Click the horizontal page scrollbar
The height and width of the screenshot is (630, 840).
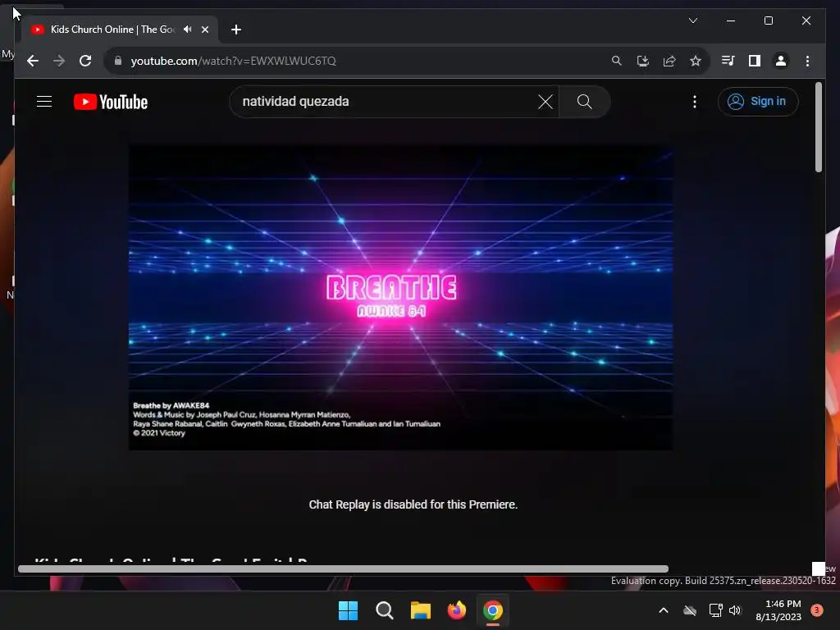(x=343, y=569)
